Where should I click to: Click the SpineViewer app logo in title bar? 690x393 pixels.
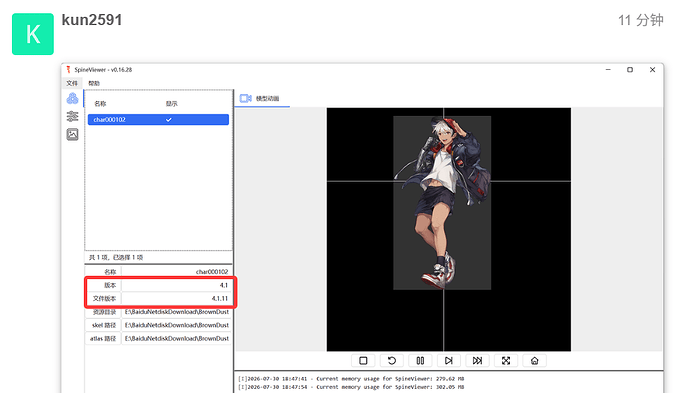click(x=68, y=70)
